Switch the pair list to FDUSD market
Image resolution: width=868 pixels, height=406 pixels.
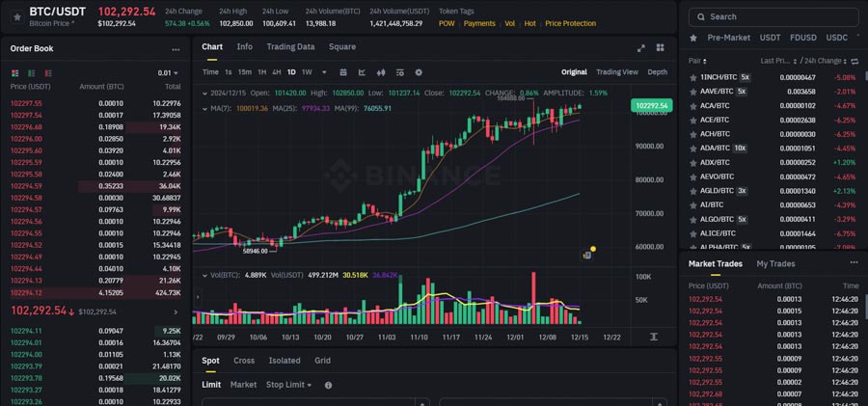point(803,38)
